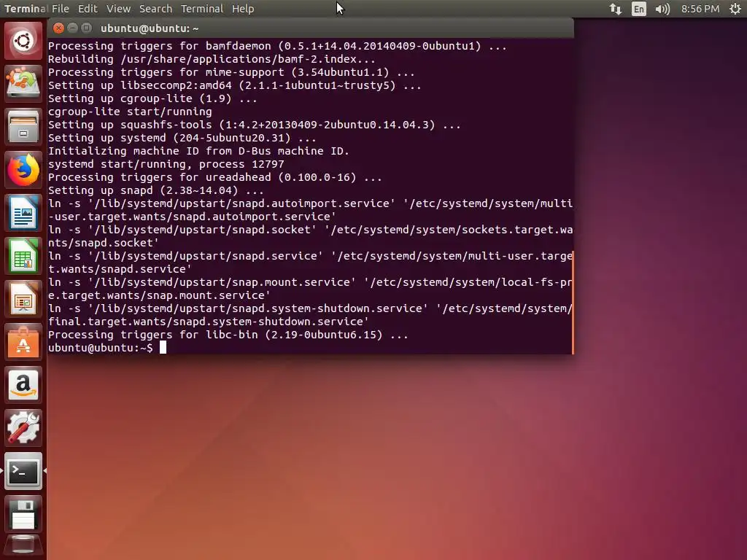Open the Ubuntu Dash search launcher

[x=23, y=41]
